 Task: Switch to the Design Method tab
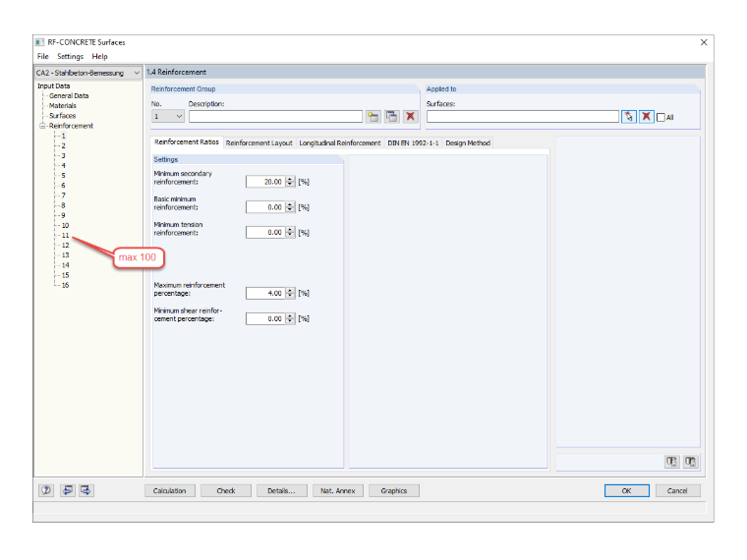click(468, 142)
